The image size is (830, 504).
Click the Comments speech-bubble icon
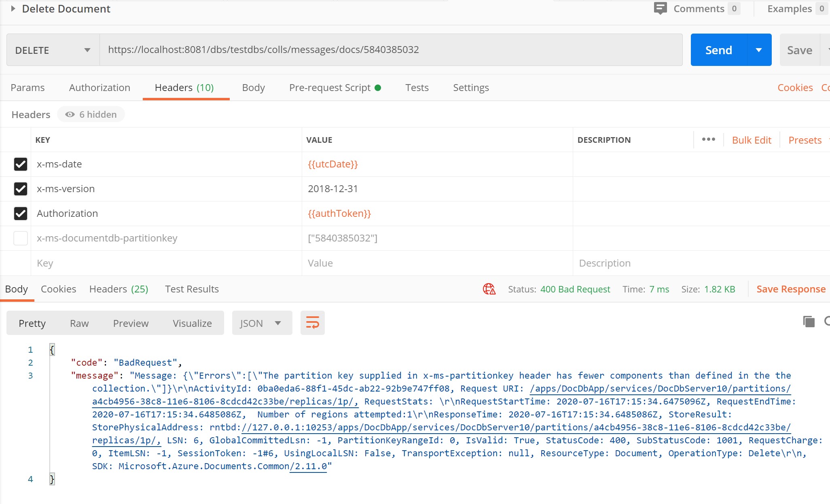pos(661,8)
